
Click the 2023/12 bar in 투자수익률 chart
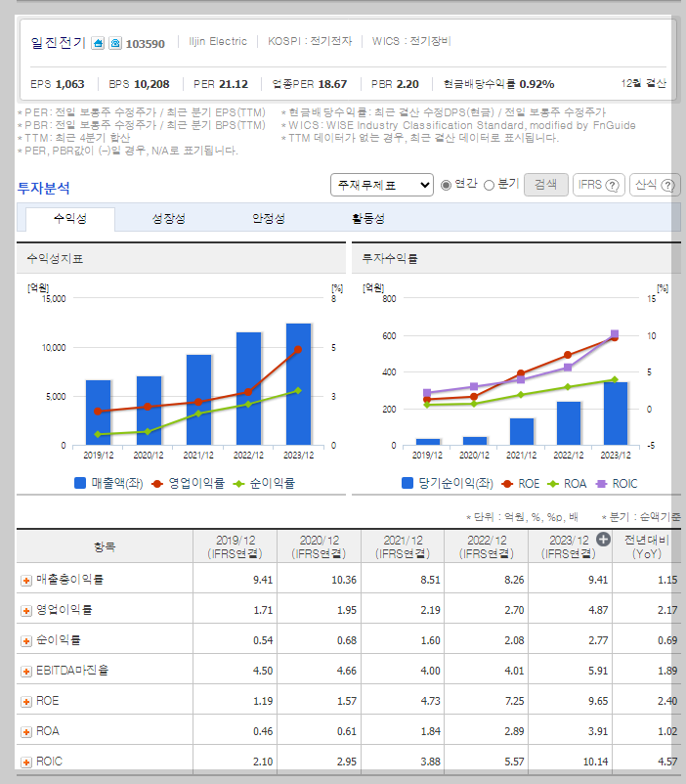[x=616, y=414]
